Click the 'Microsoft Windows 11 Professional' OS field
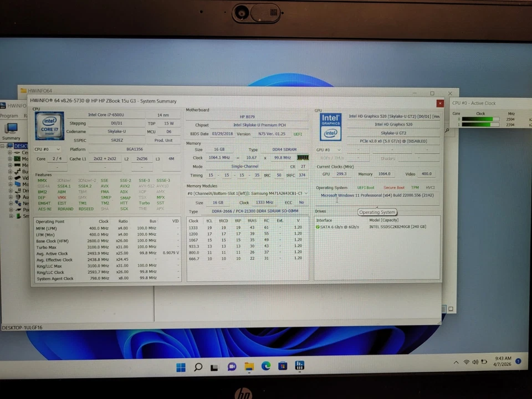The height and width of the screenshot is (399, 532). (x=377, y=196)
